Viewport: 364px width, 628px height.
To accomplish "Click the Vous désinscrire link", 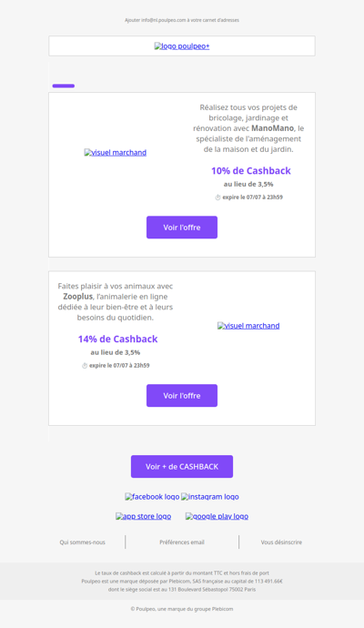I will tap(281, 542).
